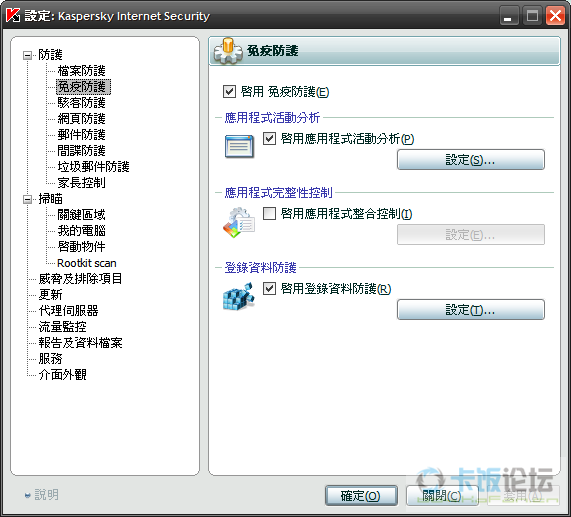Open 設定(S) for activity analysis

[x=471, y=159]
